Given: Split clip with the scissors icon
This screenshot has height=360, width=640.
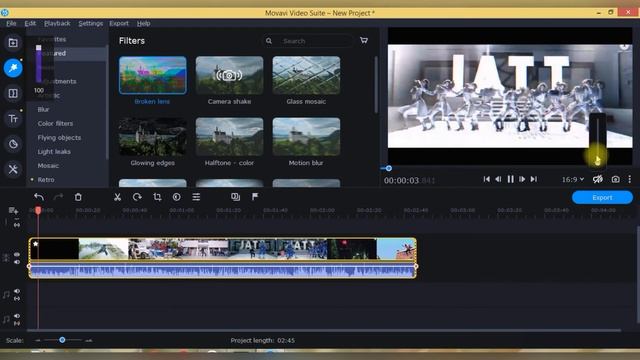Looking at the screenshot, I should tap(118, 197).
